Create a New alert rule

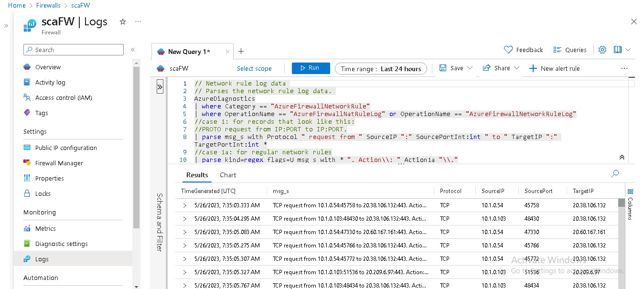[554, 69]
